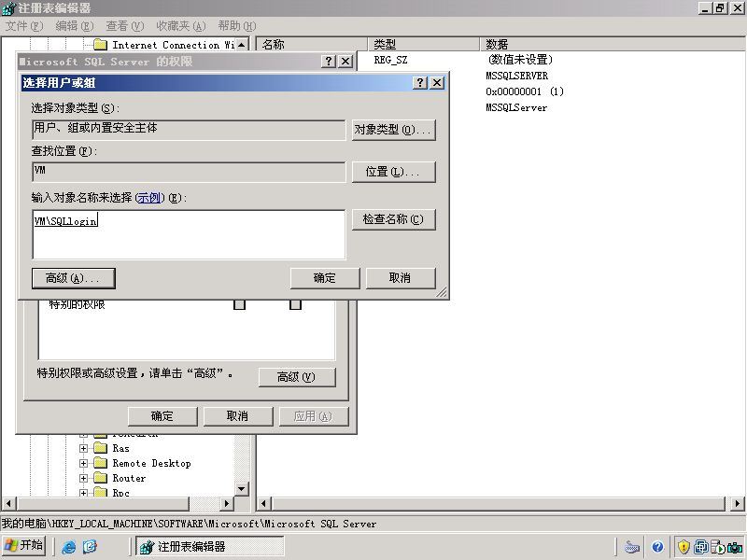Open the 查看(V) menu
Image resolution: width=747 pixels, height=560 pixels.
124,26
